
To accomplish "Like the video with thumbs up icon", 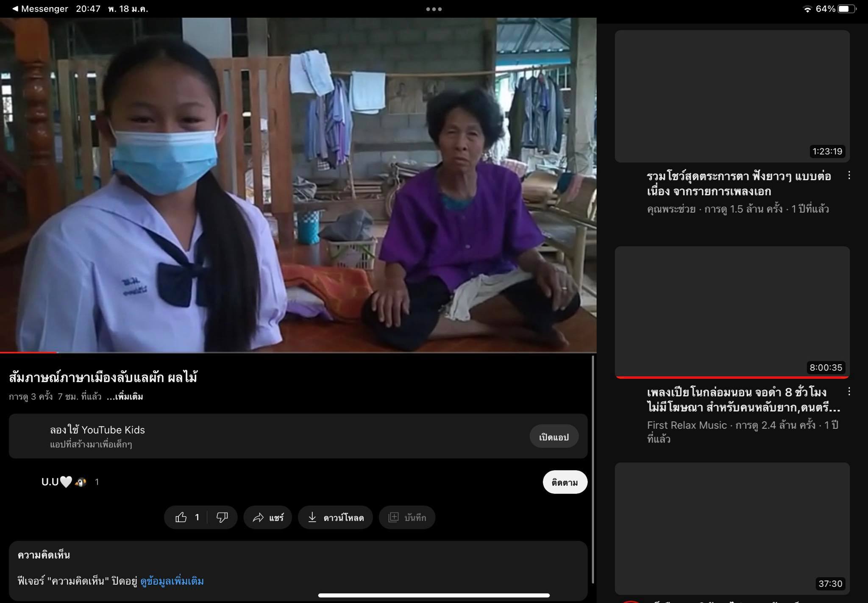I will point(181,517).
